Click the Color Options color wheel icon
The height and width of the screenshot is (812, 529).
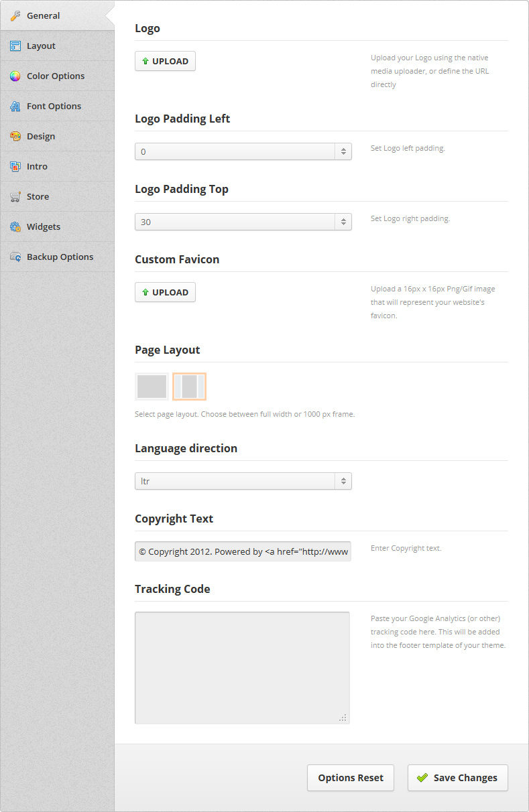[x=15, y=76]
